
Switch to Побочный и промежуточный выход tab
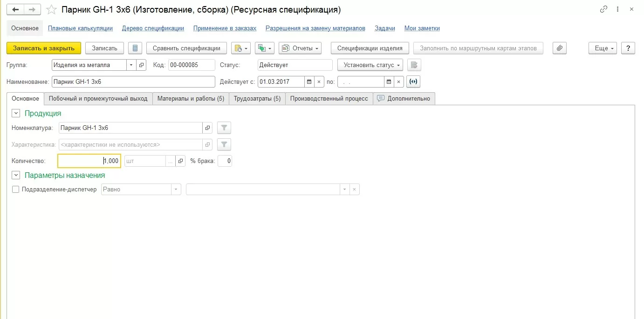click(x=98, y=99)
